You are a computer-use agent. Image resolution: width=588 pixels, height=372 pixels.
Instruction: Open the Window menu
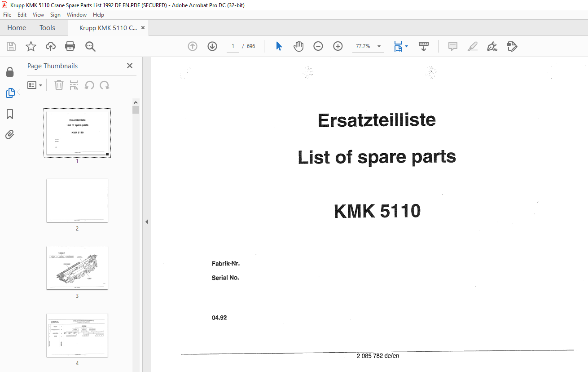point(77,15)
